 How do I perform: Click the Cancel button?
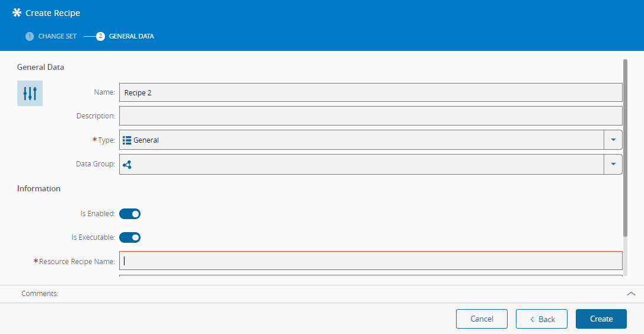[482, 319]
